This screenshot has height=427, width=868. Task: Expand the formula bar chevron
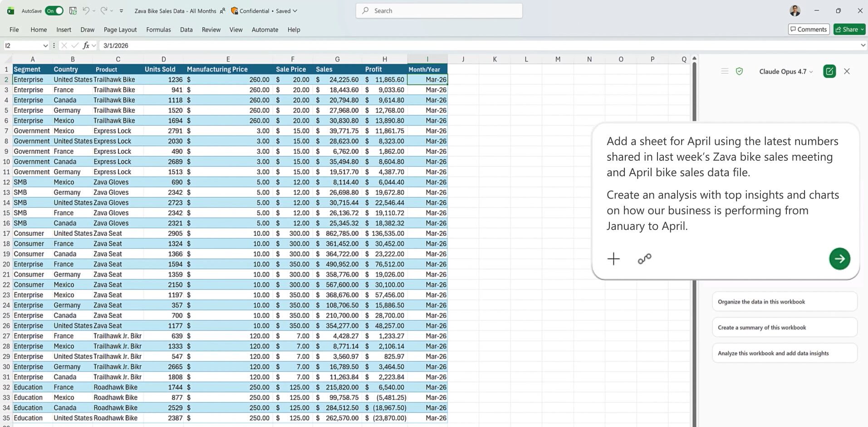coord(863,45)
